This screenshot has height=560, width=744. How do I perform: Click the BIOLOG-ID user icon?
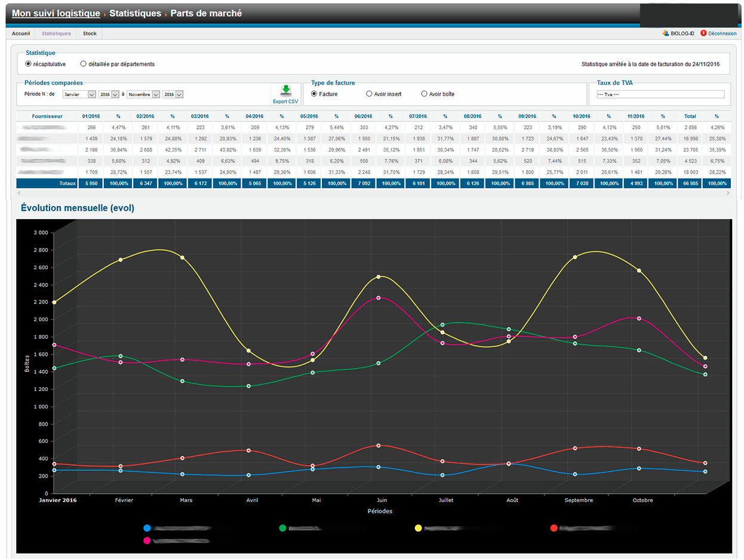click(x=666, y=33)
